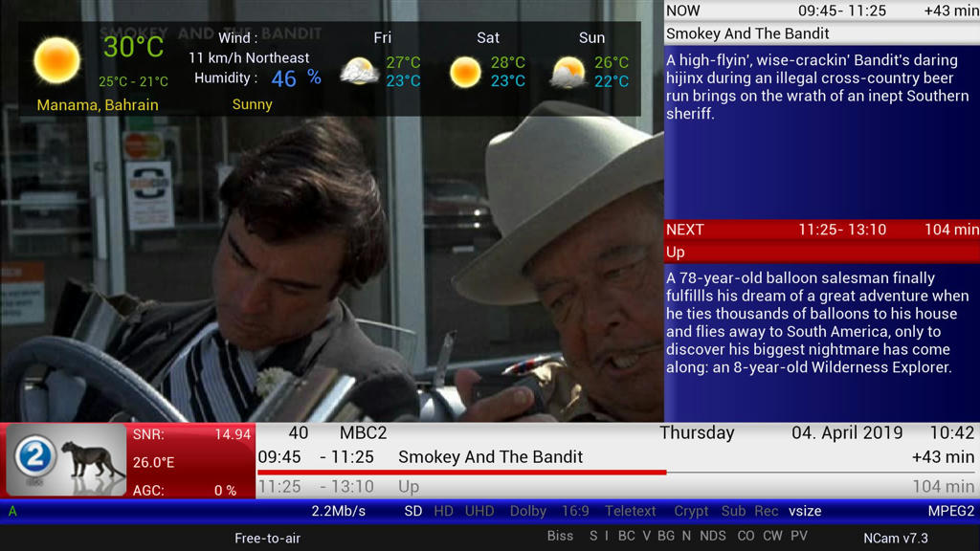This screenshot has height=551, width=980.
Task: Click the BC caid indicator
Action: (626, 536)
